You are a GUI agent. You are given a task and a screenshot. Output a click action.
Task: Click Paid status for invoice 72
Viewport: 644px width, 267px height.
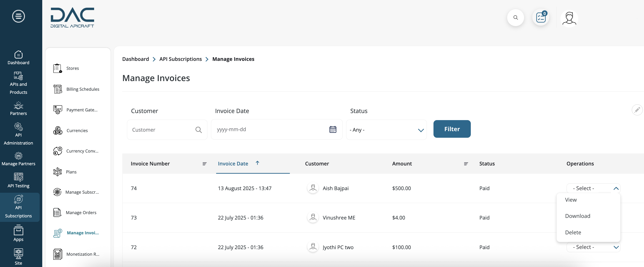(484, 247)
